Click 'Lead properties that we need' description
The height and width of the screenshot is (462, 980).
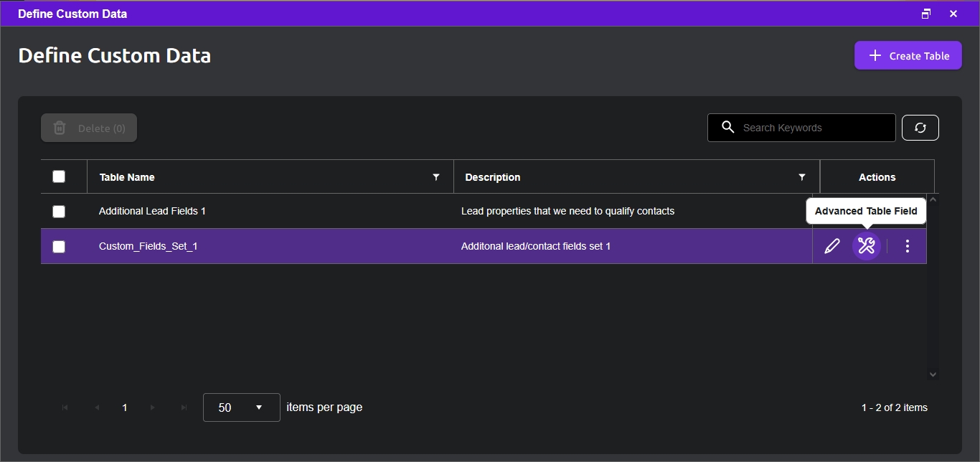[x=567, y=211]
